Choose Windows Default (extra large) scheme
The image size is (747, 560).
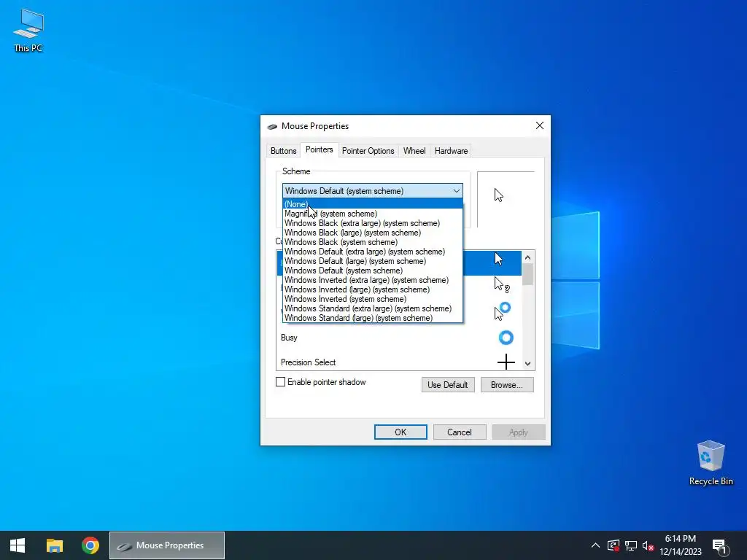pyautogui.click(x=373, y=252)
